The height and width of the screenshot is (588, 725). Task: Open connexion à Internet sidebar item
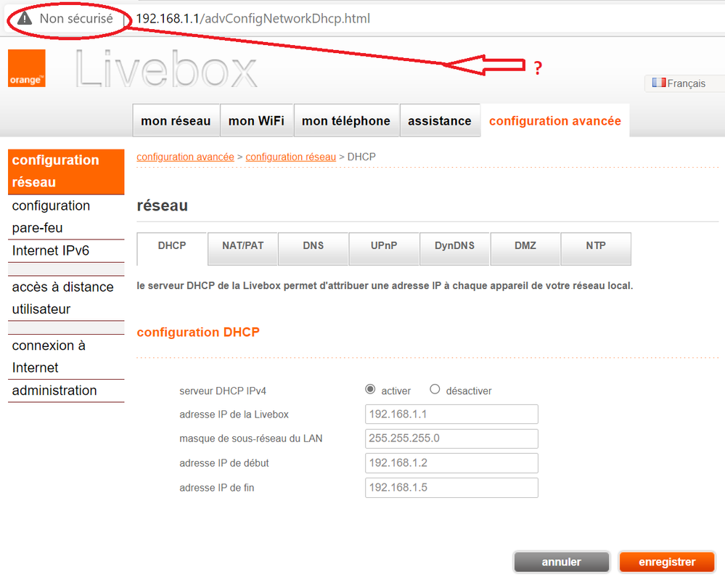66,356
